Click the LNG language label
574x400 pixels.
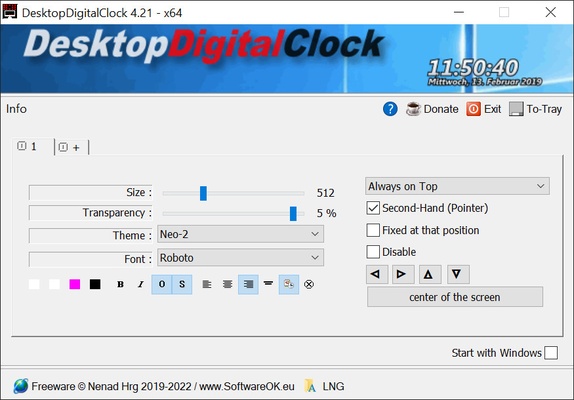[333, 386]
